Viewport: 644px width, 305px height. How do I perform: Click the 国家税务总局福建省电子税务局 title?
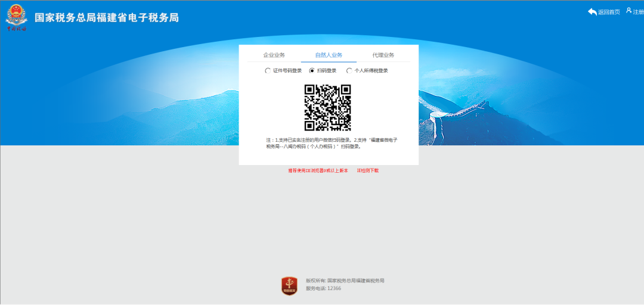click(107, 18)
